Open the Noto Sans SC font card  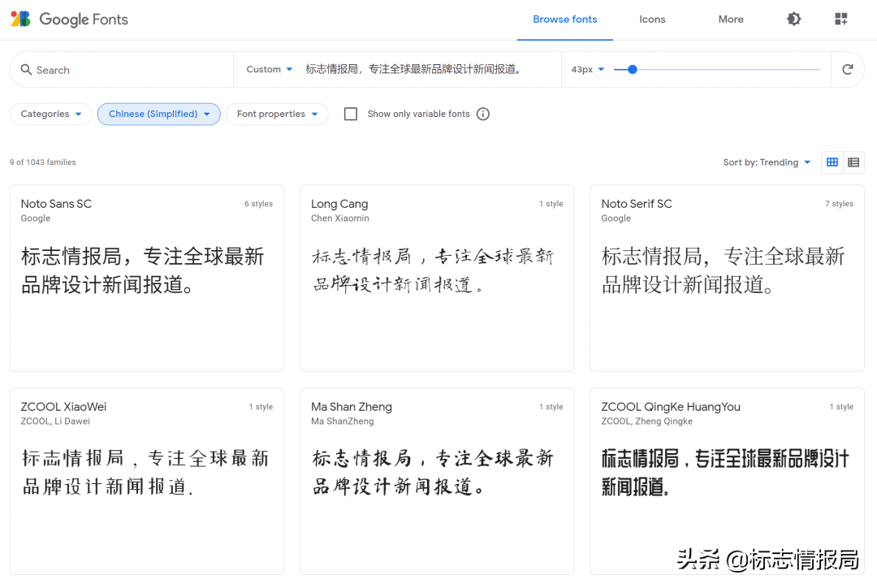(x=147, y=278)
